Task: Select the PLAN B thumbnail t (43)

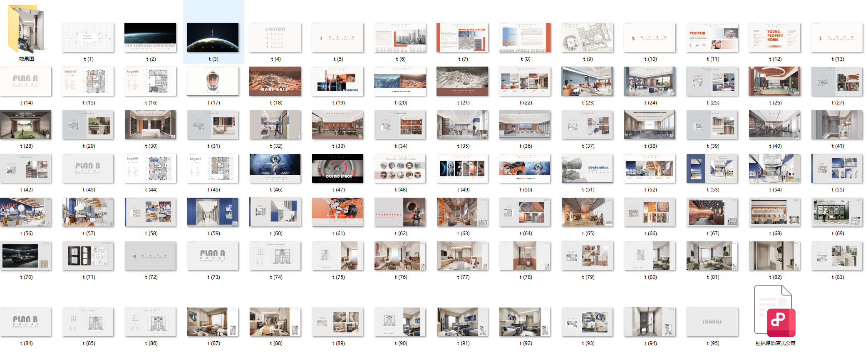Action: pos(88,168)
